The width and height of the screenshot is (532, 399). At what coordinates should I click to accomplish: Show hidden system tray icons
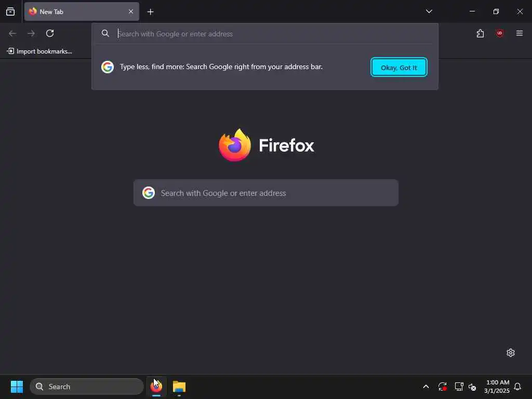pyautogui.click(x=426, y=387)
